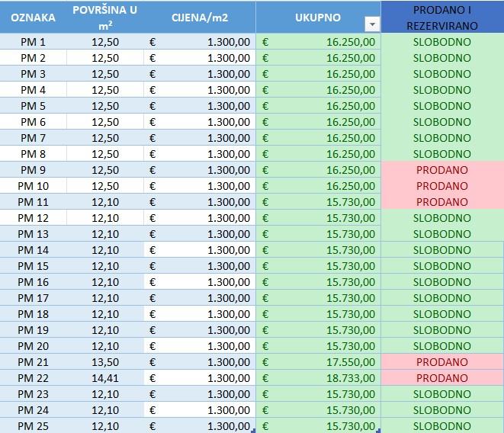
Task: Click the PRODANO status for PM 9
Action: coord(442,170)
